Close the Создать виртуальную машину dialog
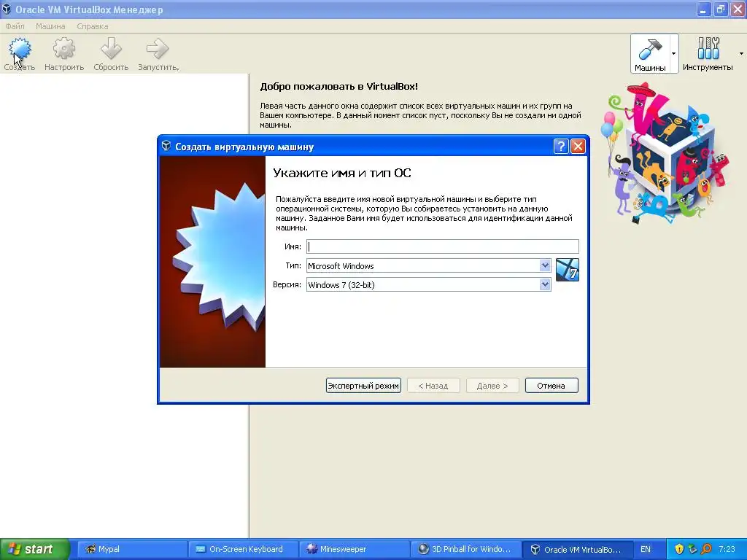Viewport: 747px width, 560px height. [x=578, y=146]
